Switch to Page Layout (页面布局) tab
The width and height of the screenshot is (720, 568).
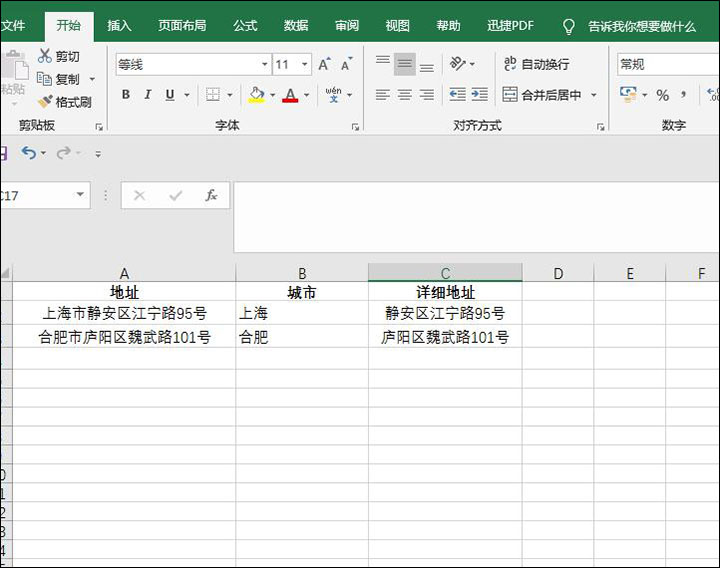[182, 26]
